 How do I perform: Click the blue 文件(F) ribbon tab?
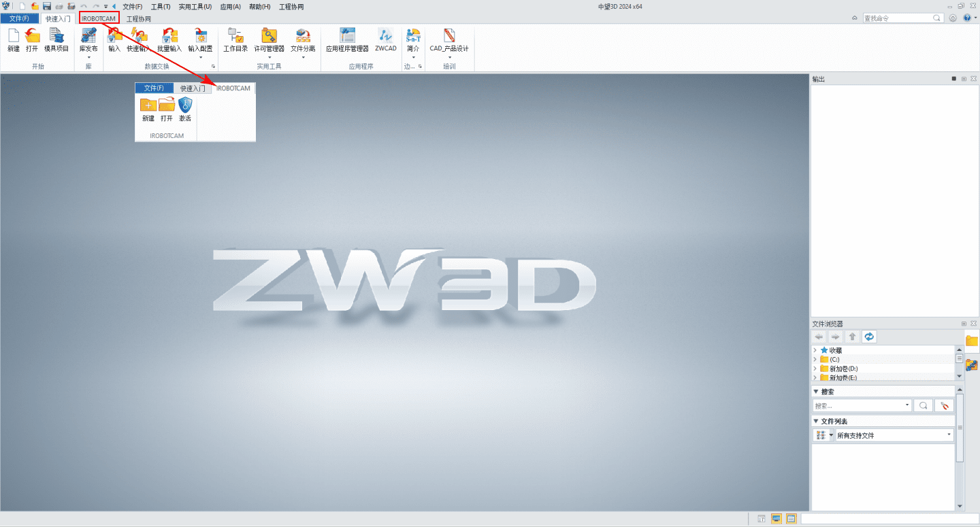(x=19, y=18)
